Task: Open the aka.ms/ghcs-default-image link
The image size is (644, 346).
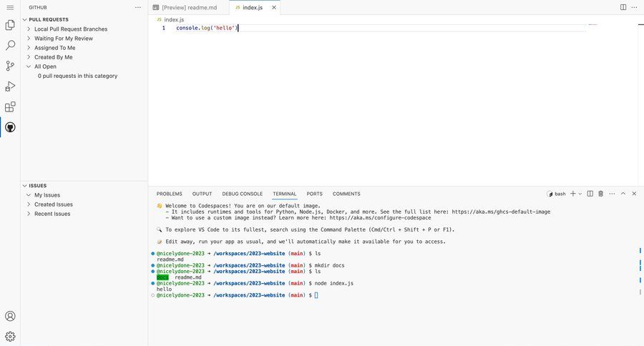Action: (501, 212)
